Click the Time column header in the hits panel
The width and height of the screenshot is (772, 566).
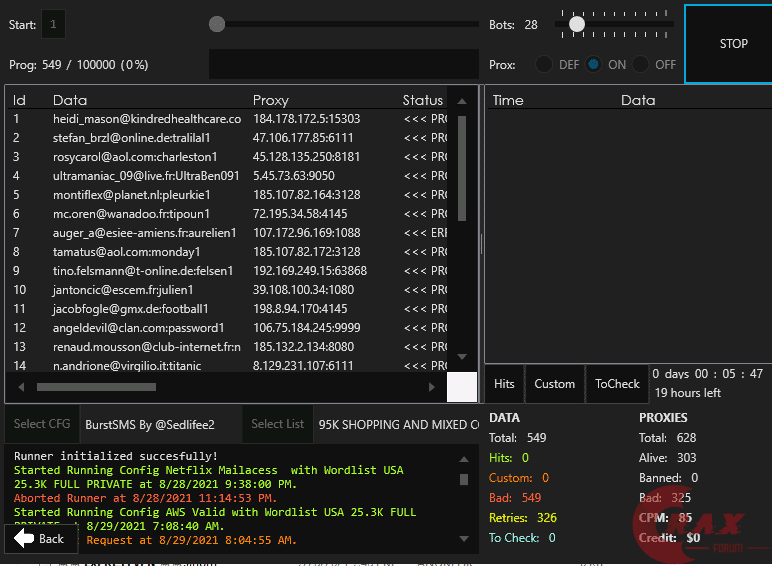point(508,100)
